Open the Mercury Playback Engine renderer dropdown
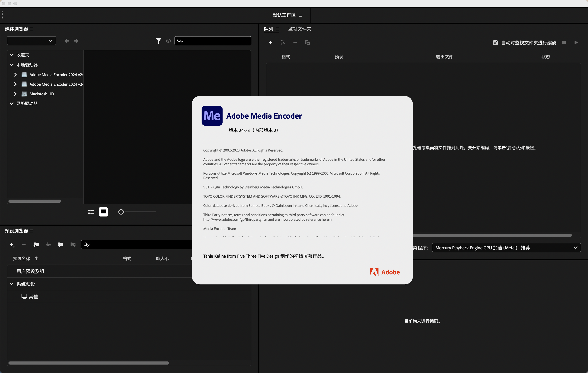This screenshot has width=588, height=373. tap(506, 248)
